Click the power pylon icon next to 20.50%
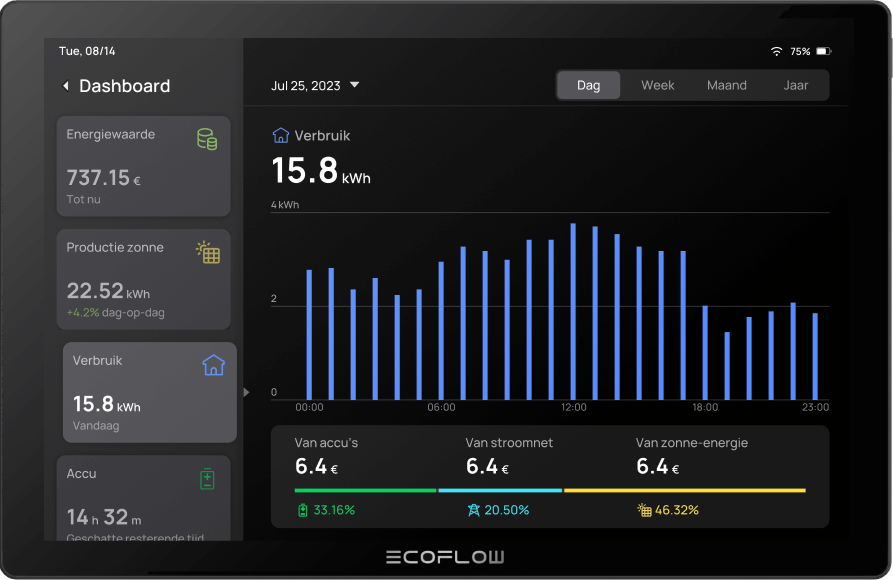This screenshot has width=893, height=580. 474,510
